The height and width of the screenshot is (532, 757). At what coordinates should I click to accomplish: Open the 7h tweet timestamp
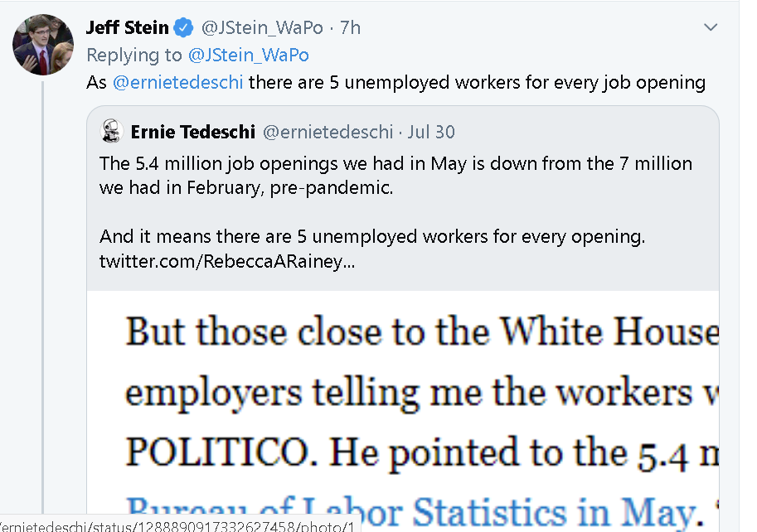pyautogui.click(x=350, y=28)
